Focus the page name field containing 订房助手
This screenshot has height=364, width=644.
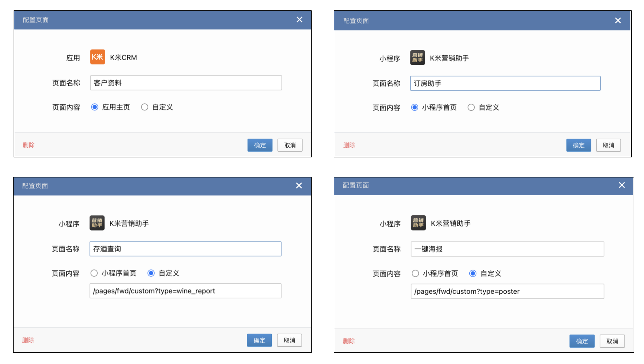pyautogui.click(x=505, y=83)
